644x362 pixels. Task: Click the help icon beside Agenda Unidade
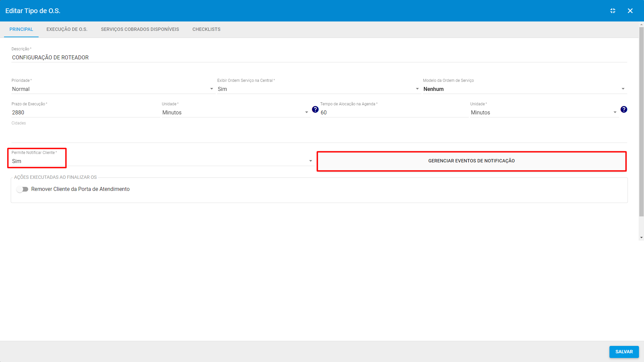(624, 109)
